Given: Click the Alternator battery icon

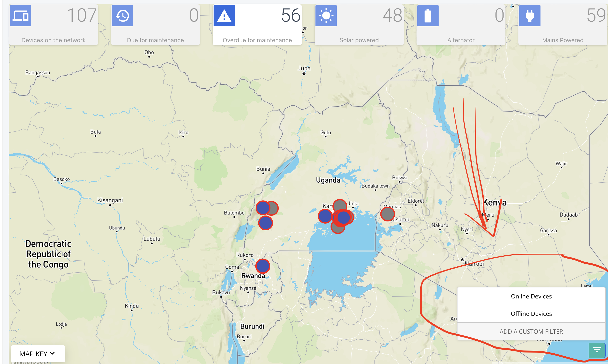Looking at the screenshot, I should tap(428, 16).
